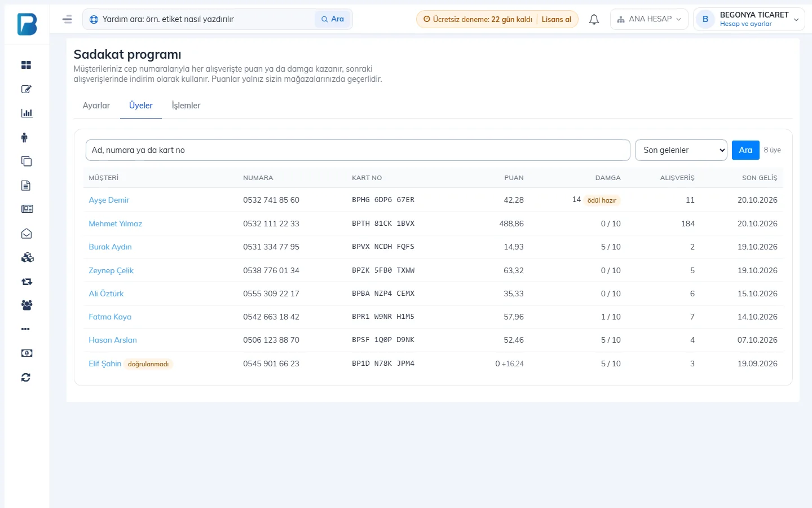Click the Yardım ara help search field
Screen dimensions: 812x508
pyautogui.click(x=207, y=19)
